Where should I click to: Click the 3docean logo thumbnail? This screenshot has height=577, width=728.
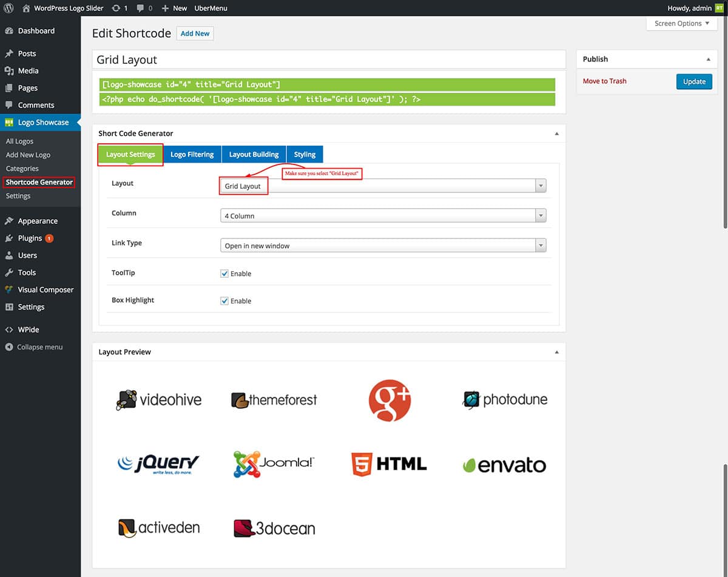click(x=274, y=528)
